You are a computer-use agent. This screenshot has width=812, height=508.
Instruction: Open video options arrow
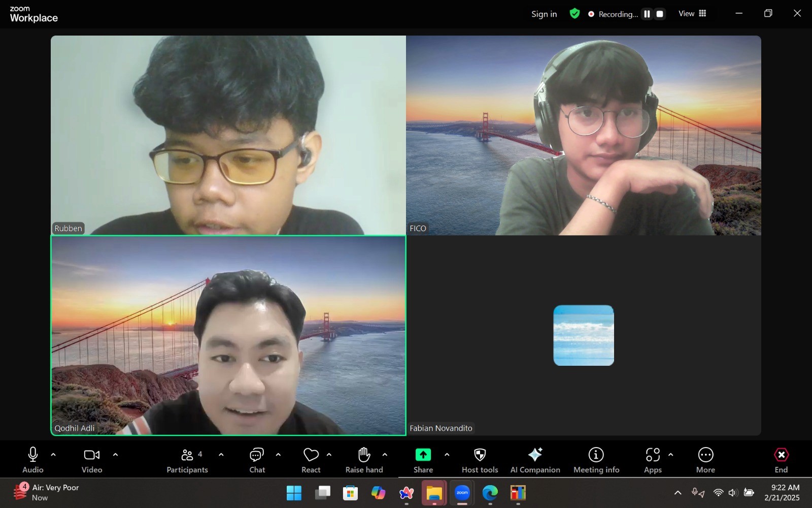(x=115, y=455)
